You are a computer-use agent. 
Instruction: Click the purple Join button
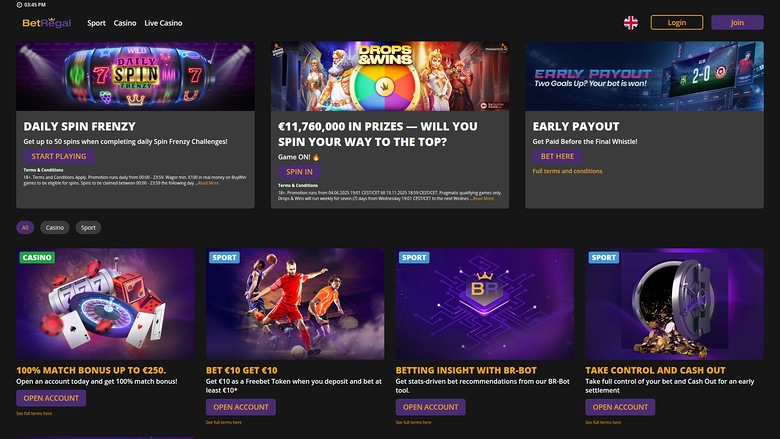[737, 22]
